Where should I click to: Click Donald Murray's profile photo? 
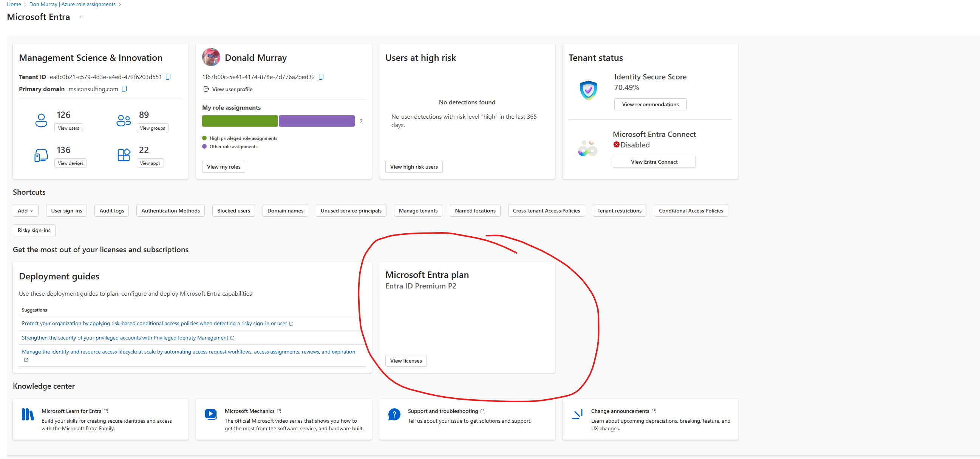coord(211,57)
